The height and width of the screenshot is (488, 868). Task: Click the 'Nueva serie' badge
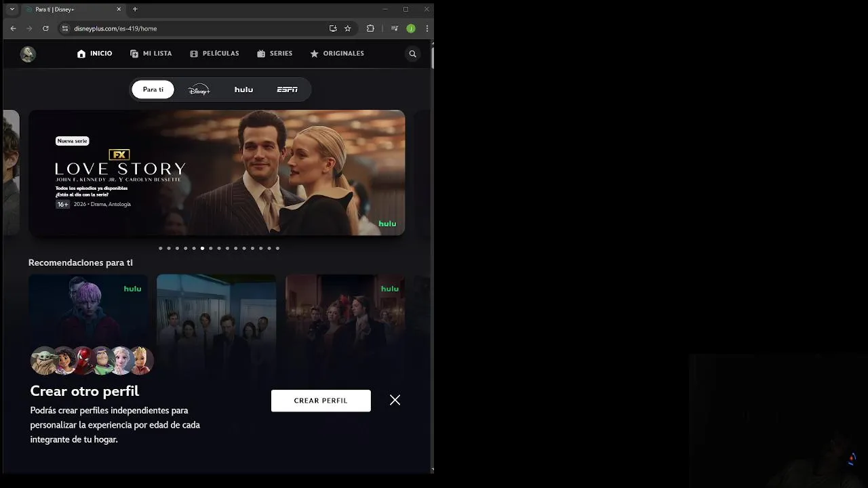click(73, 141)
